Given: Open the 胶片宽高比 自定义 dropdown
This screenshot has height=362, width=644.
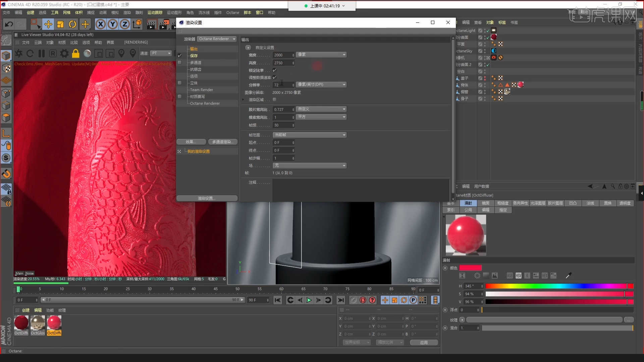Looking at the screenshot, I should click(x=321, y=109).
